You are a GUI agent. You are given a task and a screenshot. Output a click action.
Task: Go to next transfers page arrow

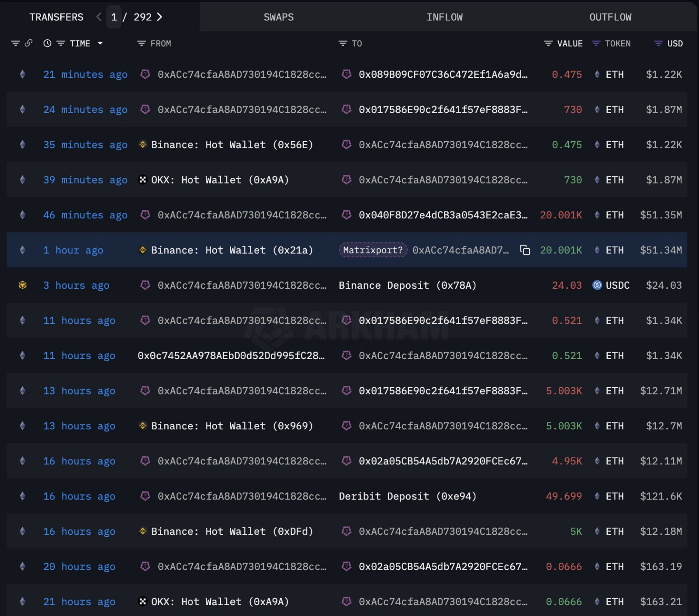[x=159, y=17]
